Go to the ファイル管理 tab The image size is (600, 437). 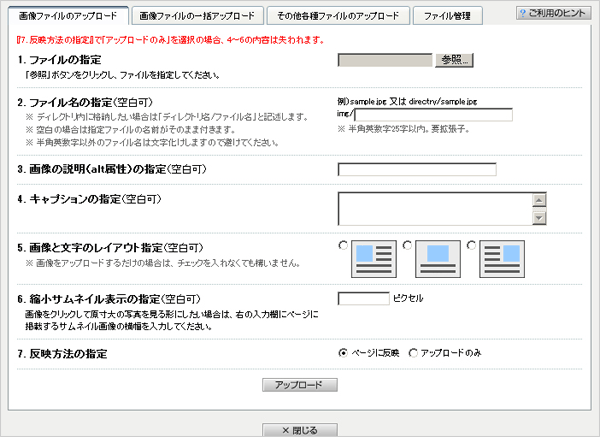point(448,16)
